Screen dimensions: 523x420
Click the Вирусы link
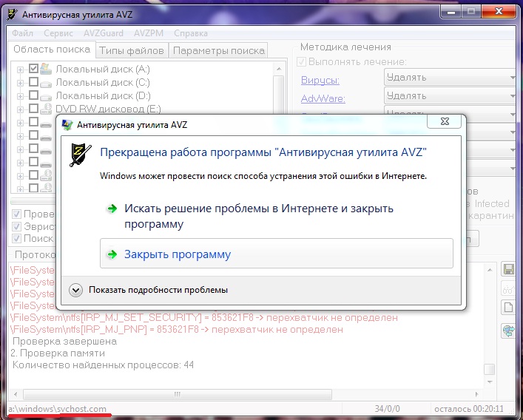(x=320, y=81)
